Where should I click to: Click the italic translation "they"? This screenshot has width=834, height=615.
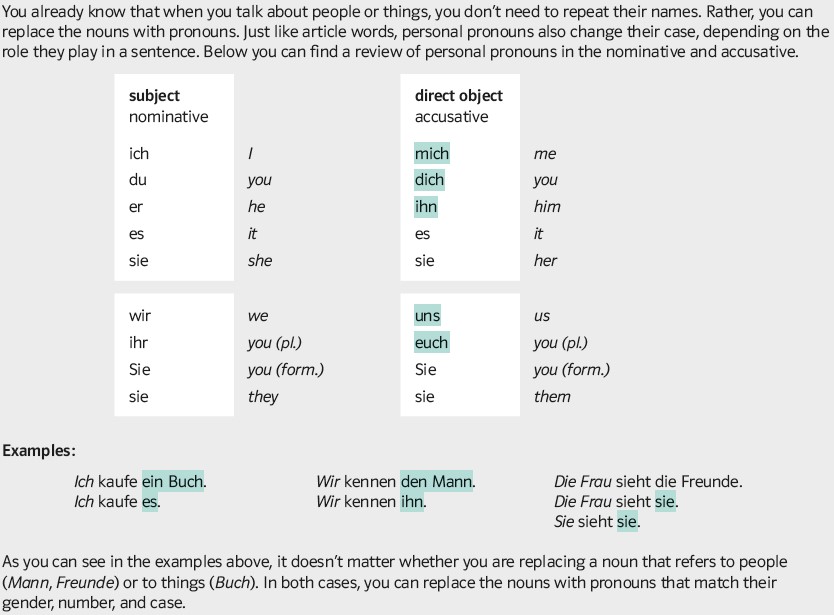click(x=263, y=397)
